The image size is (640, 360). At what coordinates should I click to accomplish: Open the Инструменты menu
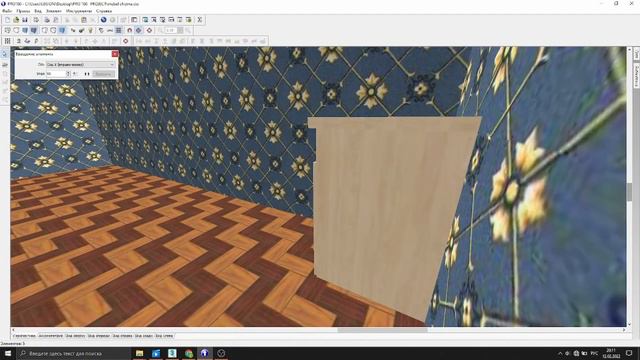click(79, 11)
